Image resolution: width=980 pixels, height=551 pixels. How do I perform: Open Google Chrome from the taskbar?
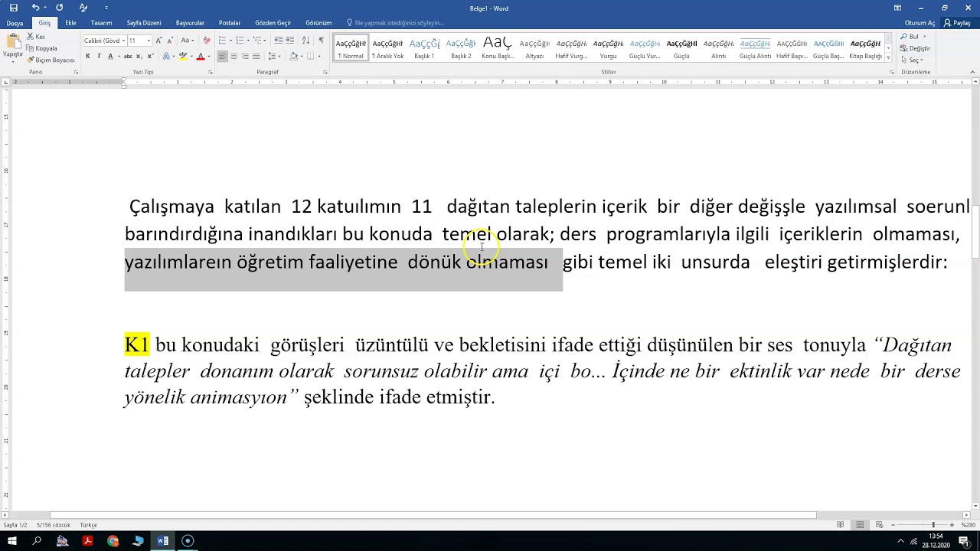[113, 541]
